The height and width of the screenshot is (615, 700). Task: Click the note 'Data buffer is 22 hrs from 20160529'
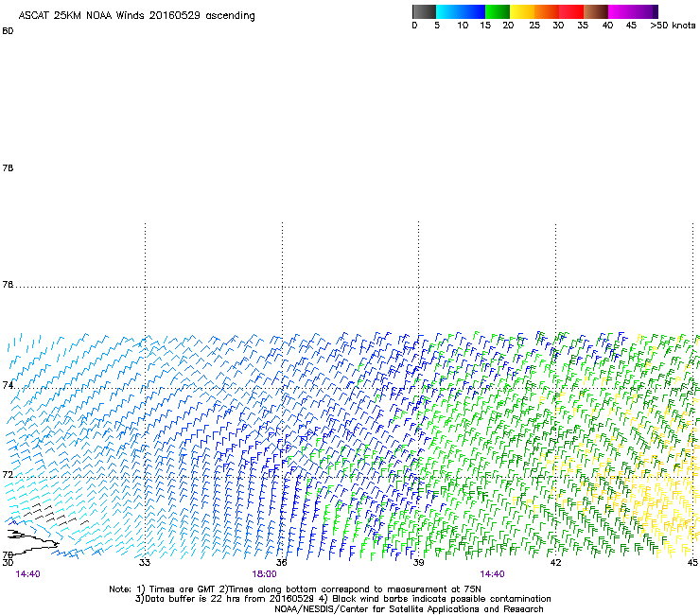(x=229, y=599)
